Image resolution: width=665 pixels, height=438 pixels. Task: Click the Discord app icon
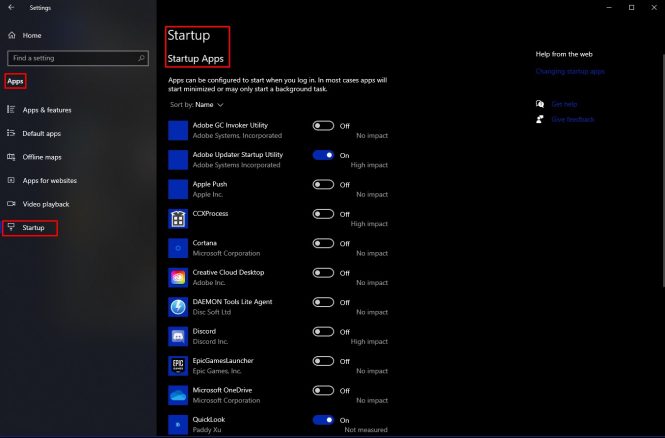tap(178, 336)
